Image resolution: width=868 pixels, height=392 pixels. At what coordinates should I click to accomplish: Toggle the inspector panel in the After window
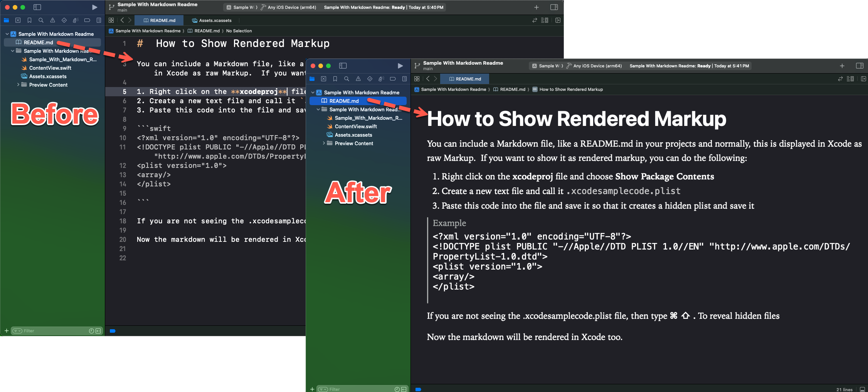860,66
